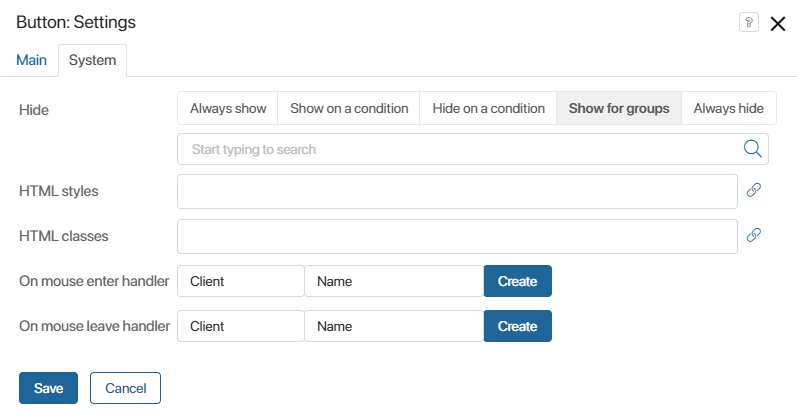Focus the 'Start typing to search' field

pyautogui.click(x=457, y=149)
